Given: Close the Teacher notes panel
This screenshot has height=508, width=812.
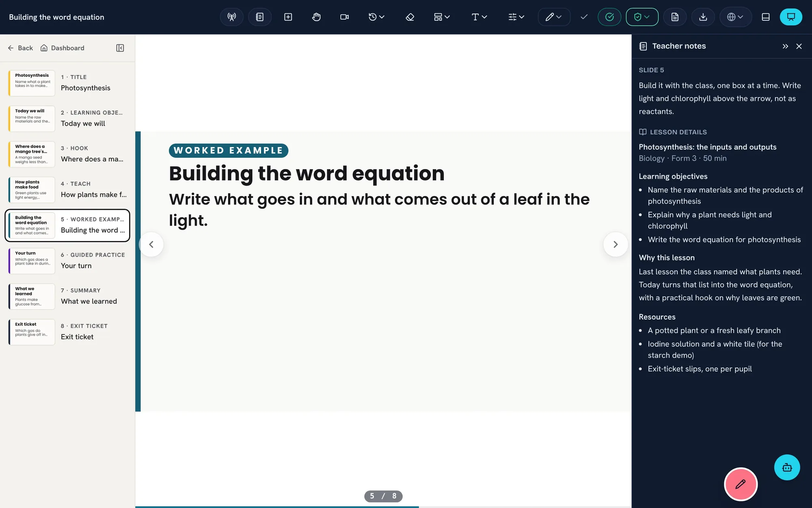Looking at the screenshot, I should (x=799, y=46).
